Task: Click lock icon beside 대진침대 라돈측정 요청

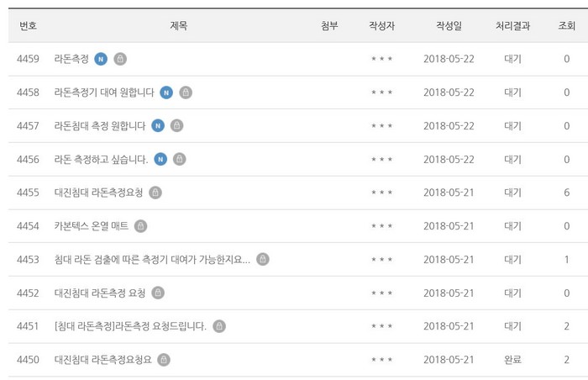Action: [158, 293]
